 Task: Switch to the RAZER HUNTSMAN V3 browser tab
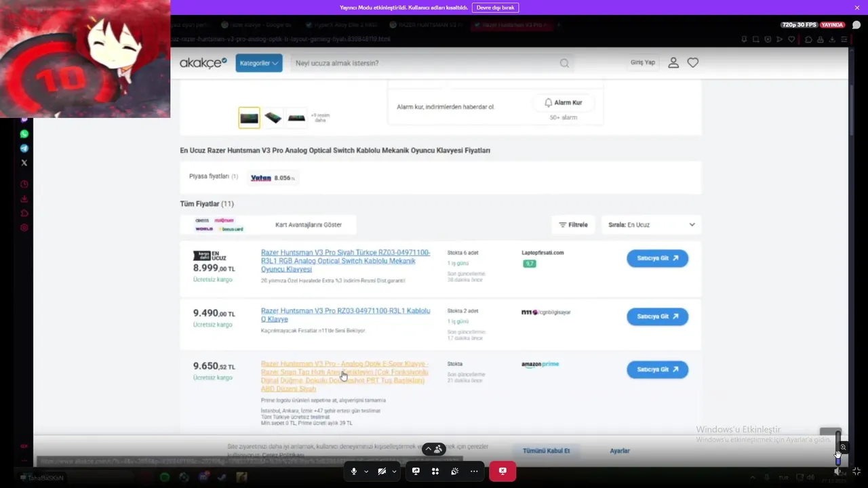[427, 25]
